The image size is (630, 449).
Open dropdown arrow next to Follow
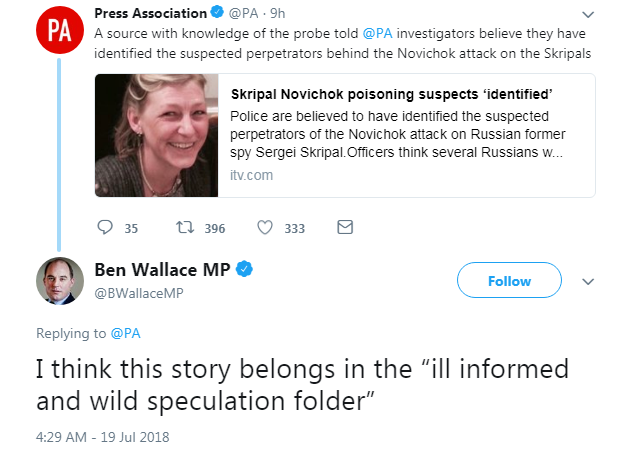(587, 281)
